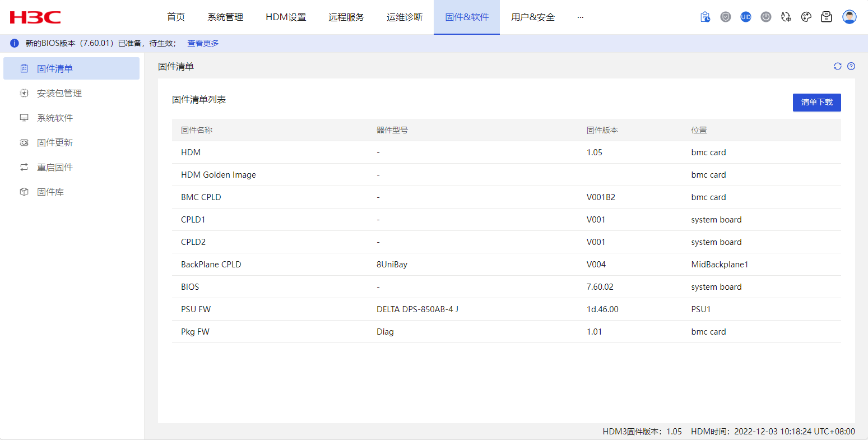Toggle the UID indicator light
868x440 pixels.
click(x=746, y=17)
